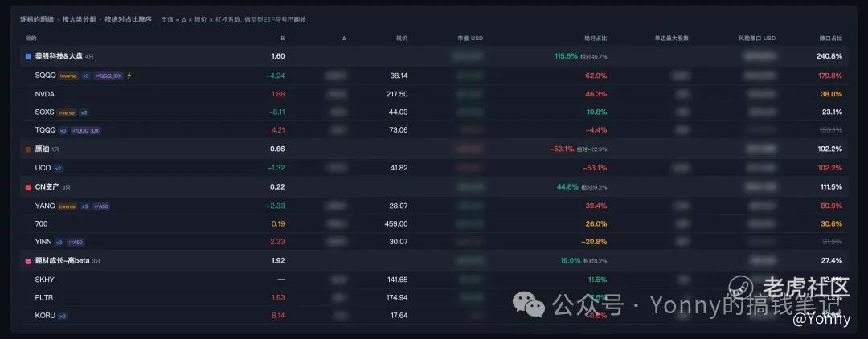Sort by the Δ column header
Image resolution: width=868 pixels, height=339 pixels.
pyautogui.click(x=344, y=39)
